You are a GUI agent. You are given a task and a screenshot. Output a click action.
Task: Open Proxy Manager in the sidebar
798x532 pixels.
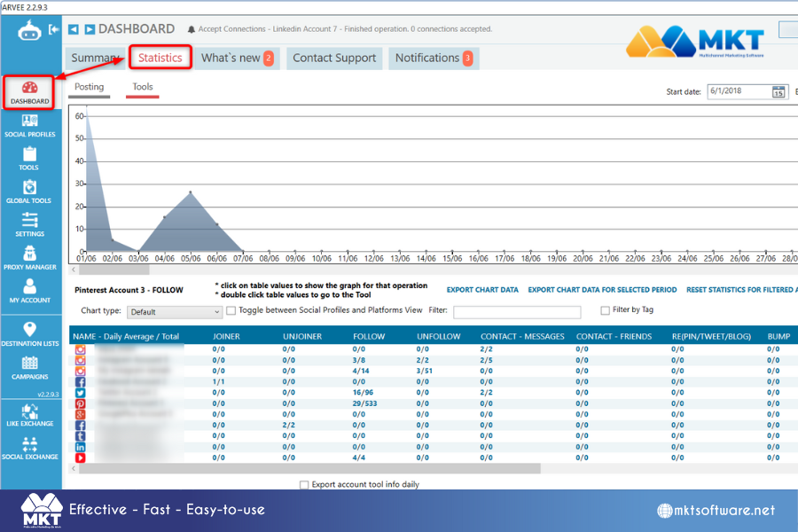tap(30, 258)
